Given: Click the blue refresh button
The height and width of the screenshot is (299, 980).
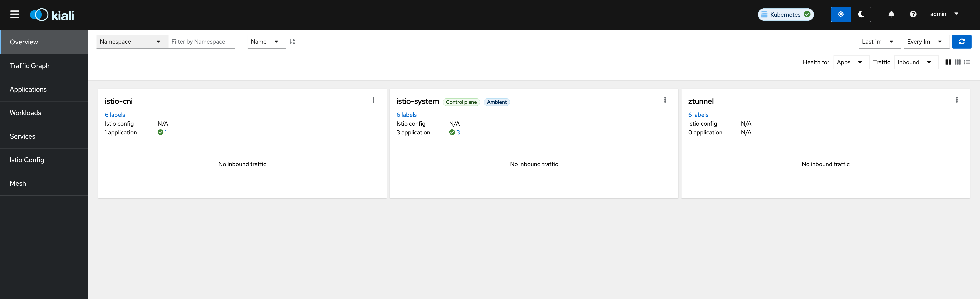Looking at the screenshot, I should (x=961, y=41).
